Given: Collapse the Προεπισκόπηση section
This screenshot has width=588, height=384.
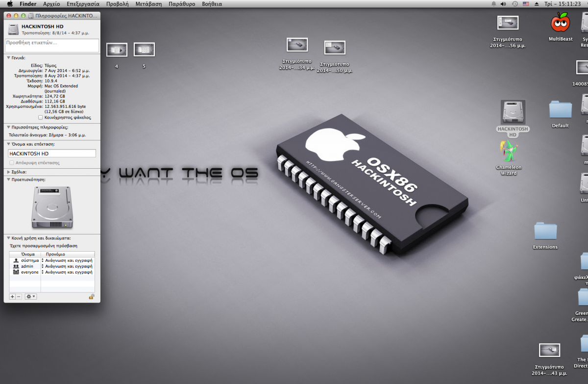Looking at the screenshot, I should click(x=8, y=180).
